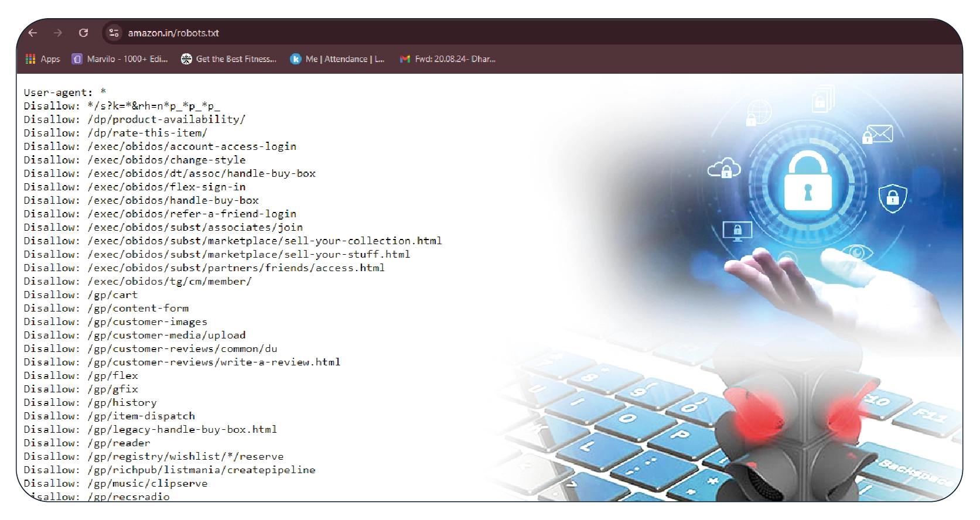Viewport: 980px width, 520px height.
Task: Select '/exec/obidos/account-access-login' line
Action: point(160,146)
